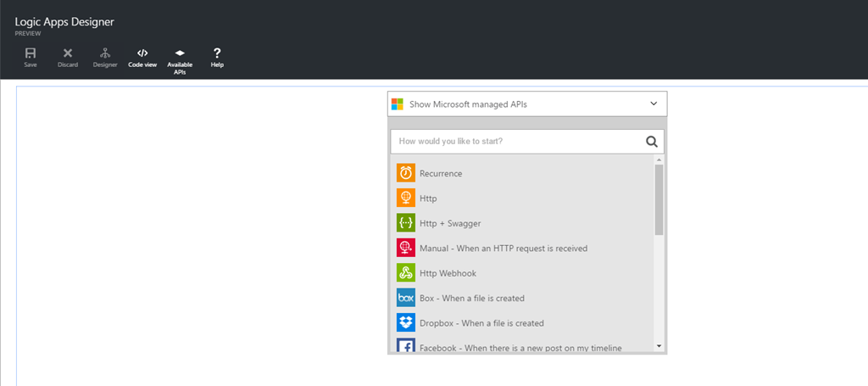The height and width of the screenshot is (386, 868).
Task: Select the Recurrence trigger icon
Action: tap(406, 173)
